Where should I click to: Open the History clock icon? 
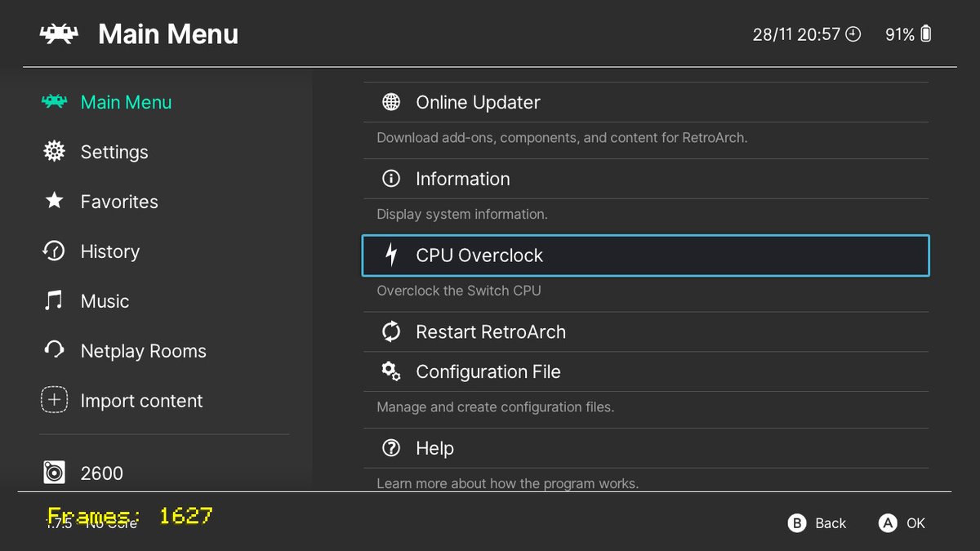coord(54,251)
